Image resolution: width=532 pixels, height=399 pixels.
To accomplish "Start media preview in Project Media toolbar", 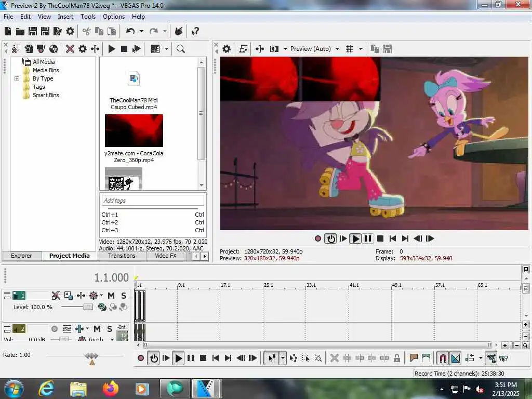I will coord(112,49).
